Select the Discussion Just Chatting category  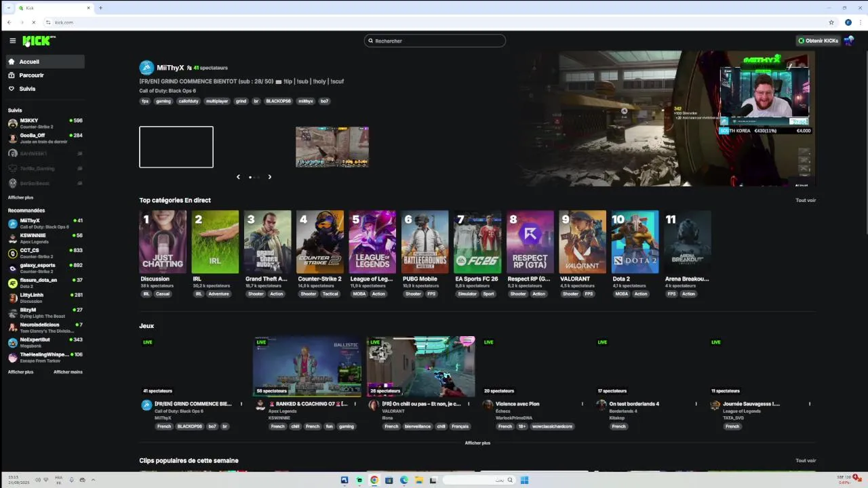coord(163,242)
